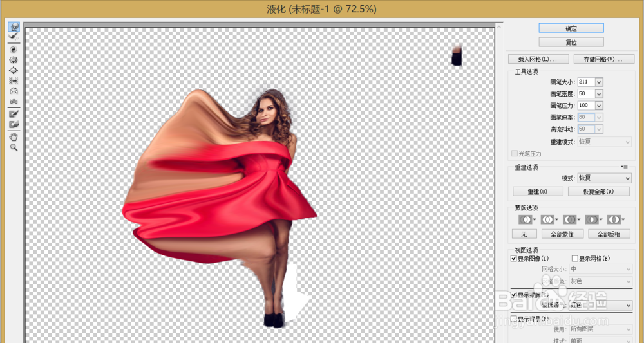Enable the 显示网格(E) checkbox
This screenshot has height=343, width=644.
575,259
